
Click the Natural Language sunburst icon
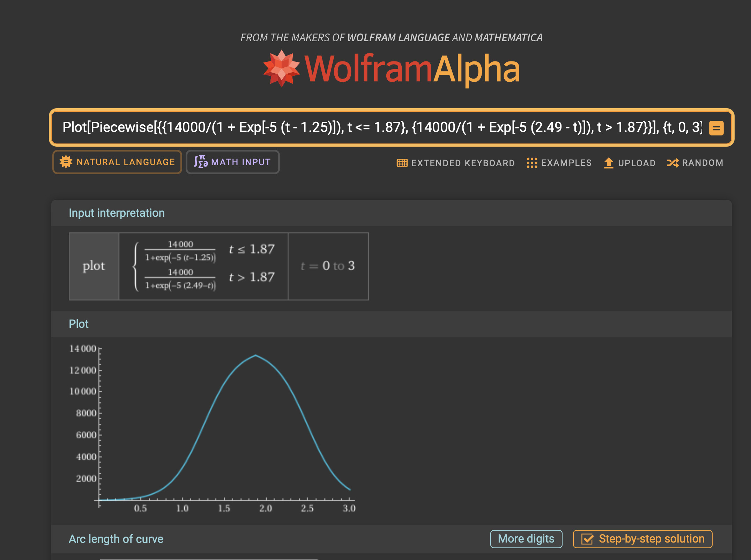(x=66, y=162)
